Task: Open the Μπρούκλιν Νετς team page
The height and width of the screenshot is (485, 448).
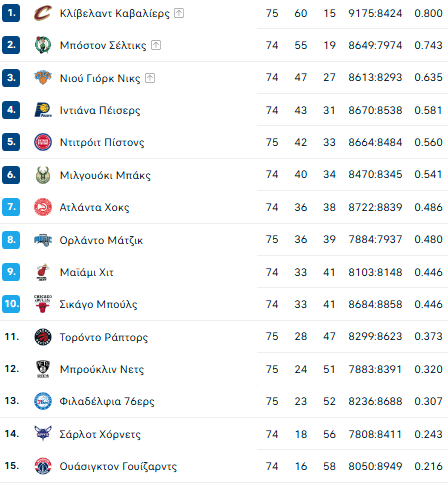Action: pos(102,369)
